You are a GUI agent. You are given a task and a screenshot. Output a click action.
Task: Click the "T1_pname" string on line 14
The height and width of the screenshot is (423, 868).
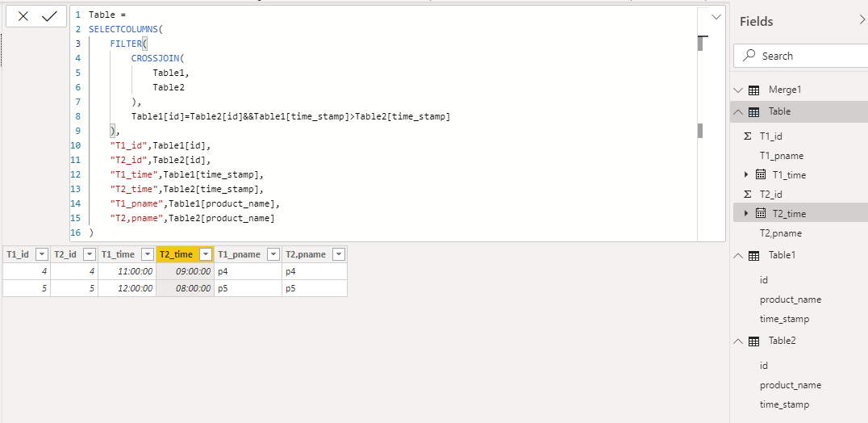(134, 203)
